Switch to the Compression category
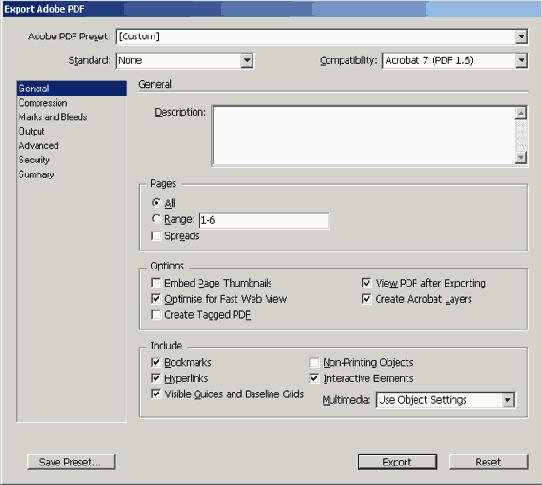The image size is (542, 485). [72, 103]
